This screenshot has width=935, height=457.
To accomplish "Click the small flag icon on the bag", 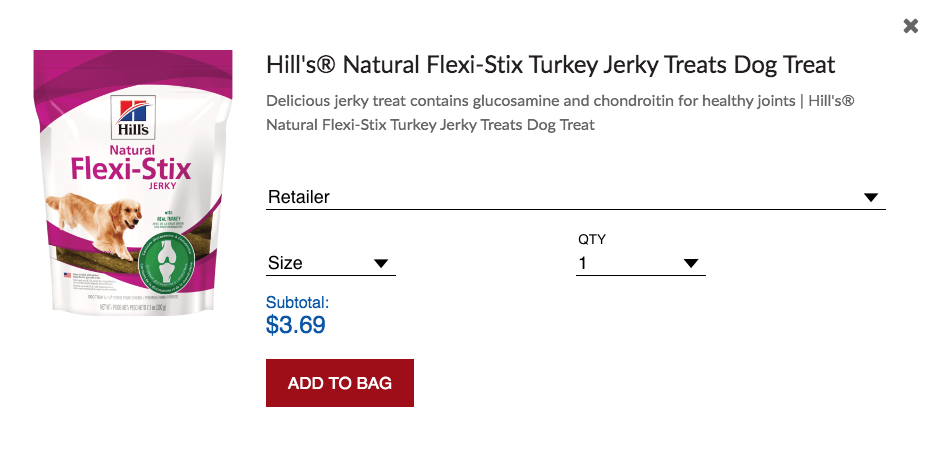I will [x=67, y=275].
